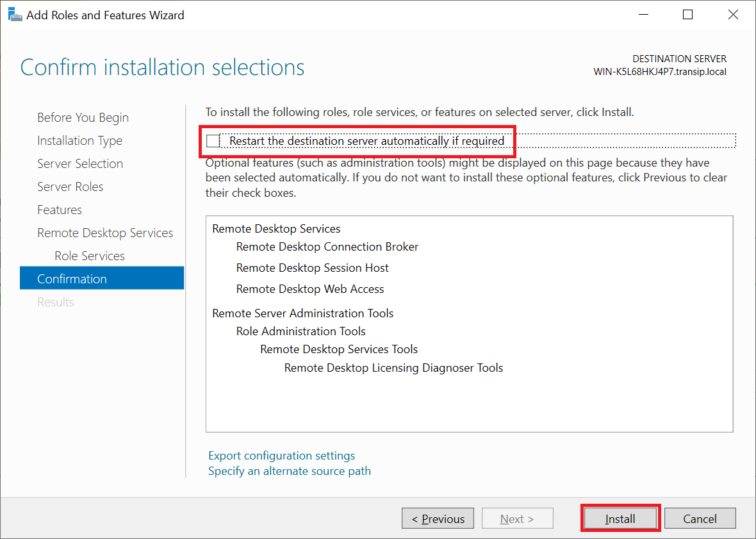Viewport: 756px width, 539px height.
Task: Go to the Installation Type step
Action: 79,141
